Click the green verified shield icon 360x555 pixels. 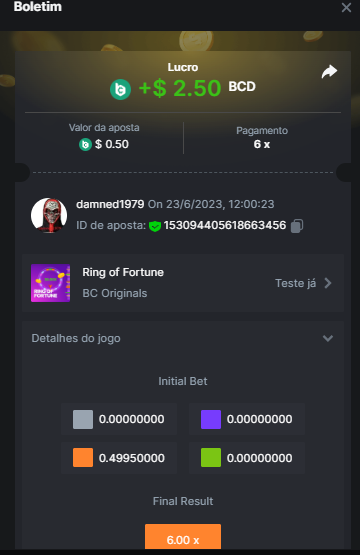[155, 226]
